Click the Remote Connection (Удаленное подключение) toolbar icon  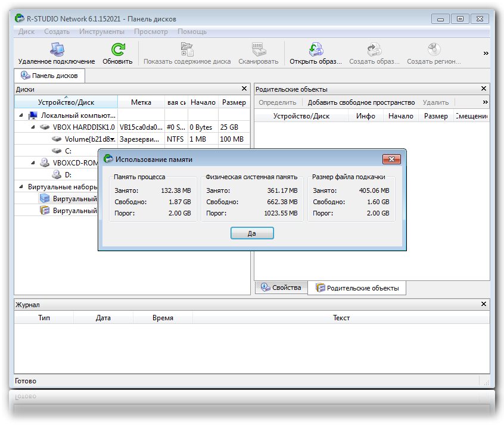56,50
